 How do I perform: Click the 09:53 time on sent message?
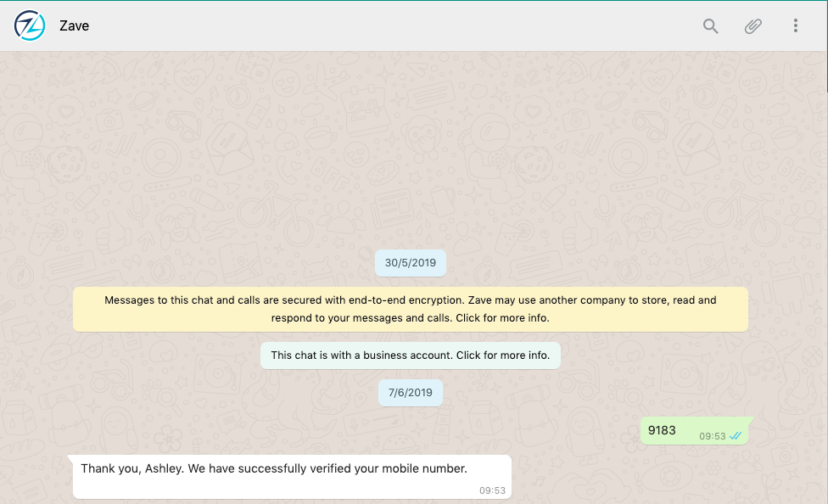point(713,436)
